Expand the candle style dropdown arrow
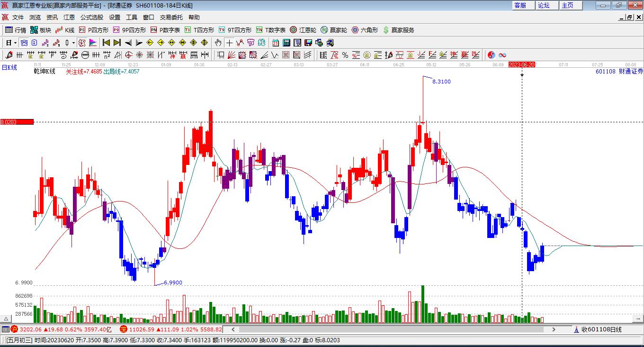The image size is (644, 347). (x=73, y=43)
